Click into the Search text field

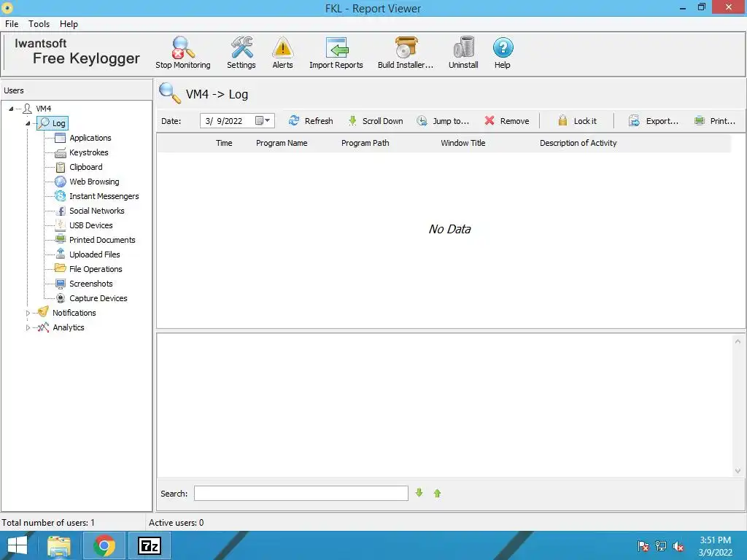(301, 494)
